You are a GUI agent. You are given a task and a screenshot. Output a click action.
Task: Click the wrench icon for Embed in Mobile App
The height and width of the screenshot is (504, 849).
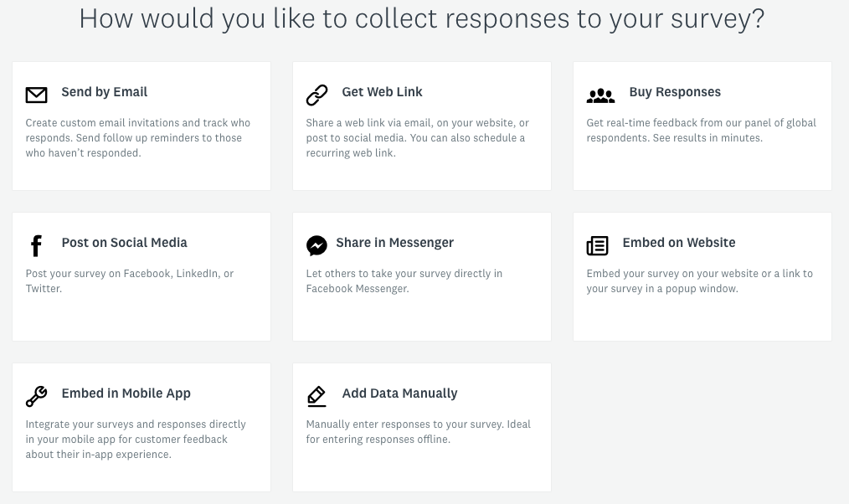36,396
